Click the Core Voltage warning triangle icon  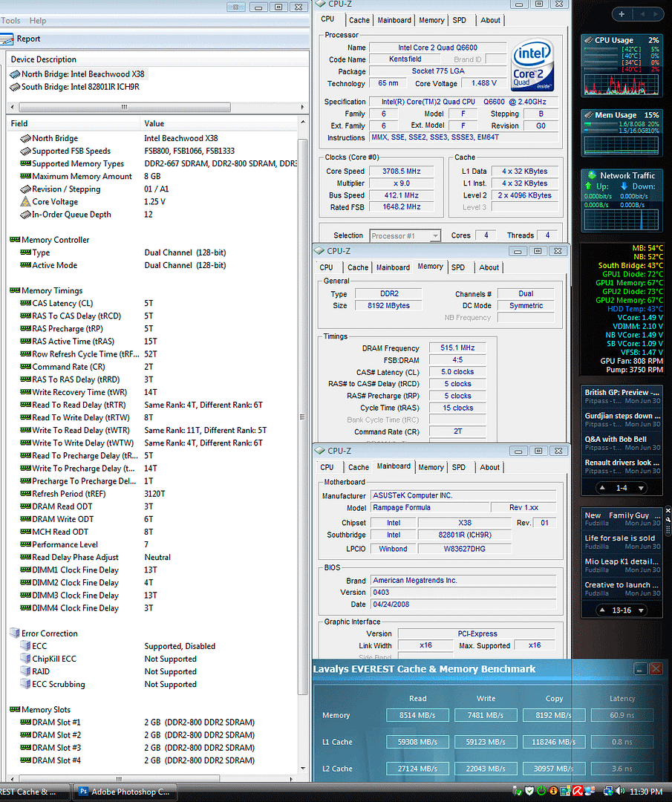click(25, 201)
